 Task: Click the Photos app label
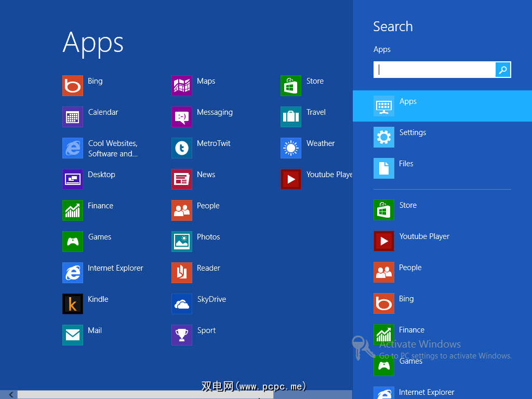[x=209, y=237]
